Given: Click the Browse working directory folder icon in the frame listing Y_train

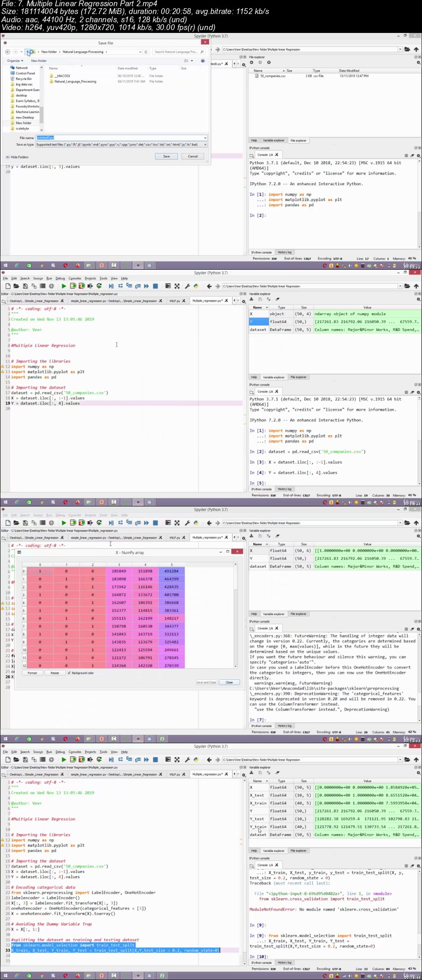Looking at the screenshot, I should 407,759.
